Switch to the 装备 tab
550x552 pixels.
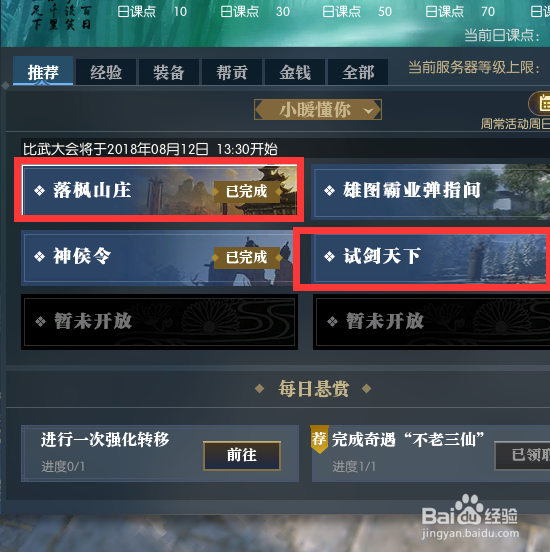click(x=169, y=72)
